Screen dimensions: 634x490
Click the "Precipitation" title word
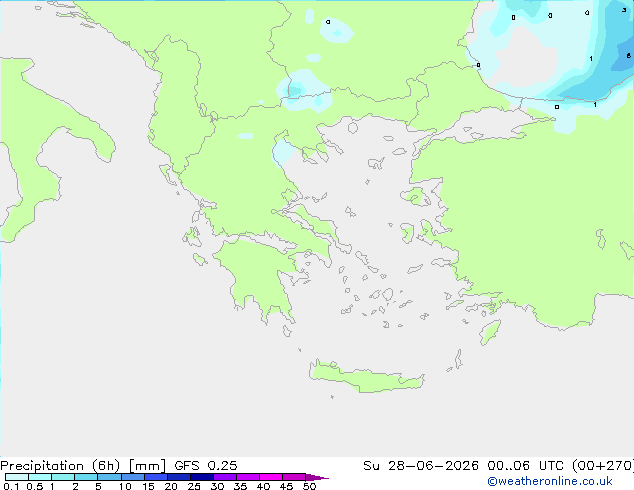point(42,466)
